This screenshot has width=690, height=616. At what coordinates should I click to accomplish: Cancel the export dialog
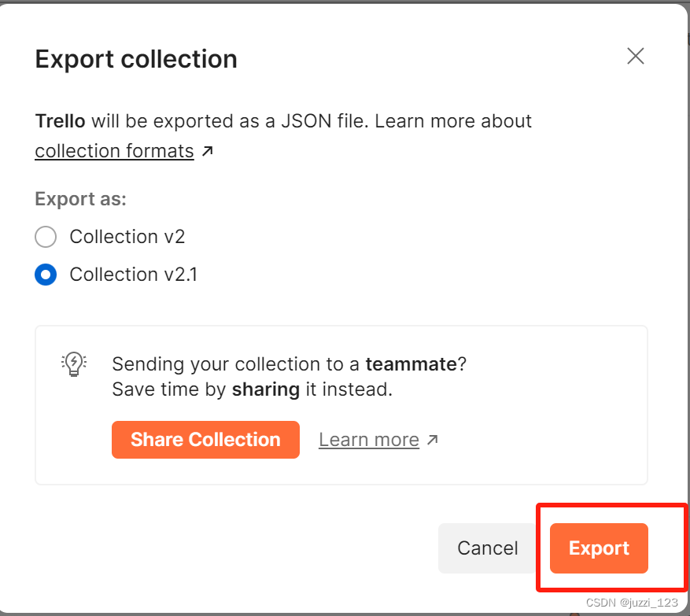click(x=487, y=548)
